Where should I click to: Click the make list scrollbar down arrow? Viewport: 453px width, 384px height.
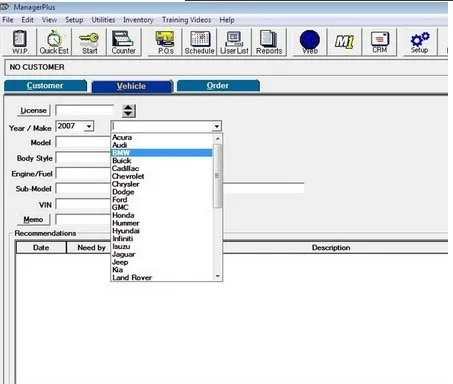(218, 276)
